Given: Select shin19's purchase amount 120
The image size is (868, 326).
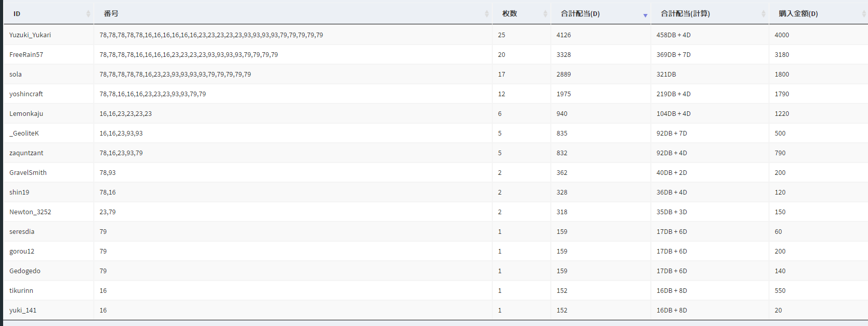Looking at the screenshot, I should click(780, 192).
